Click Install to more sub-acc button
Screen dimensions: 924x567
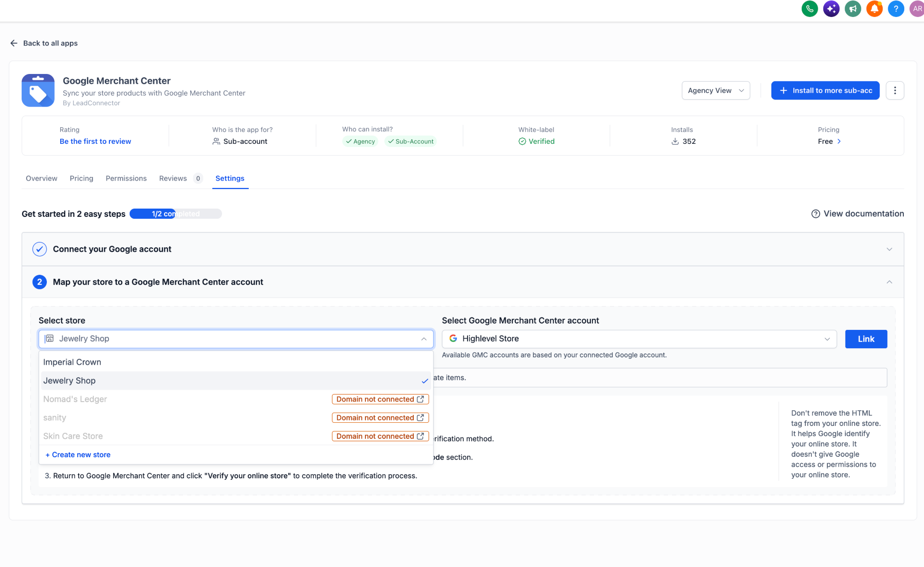point(825,91)
